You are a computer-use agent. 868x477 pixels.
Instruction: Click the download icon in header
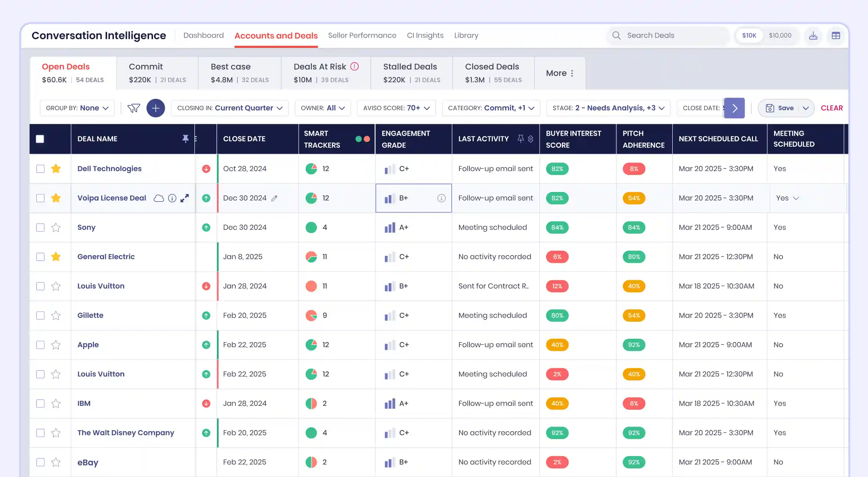click(x=813, y=35)
